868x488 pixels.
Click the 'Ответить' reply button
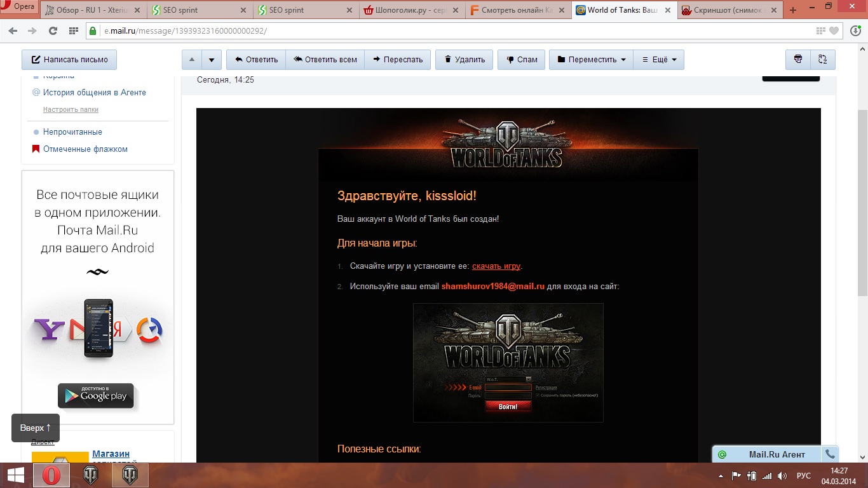pos(256,60)
